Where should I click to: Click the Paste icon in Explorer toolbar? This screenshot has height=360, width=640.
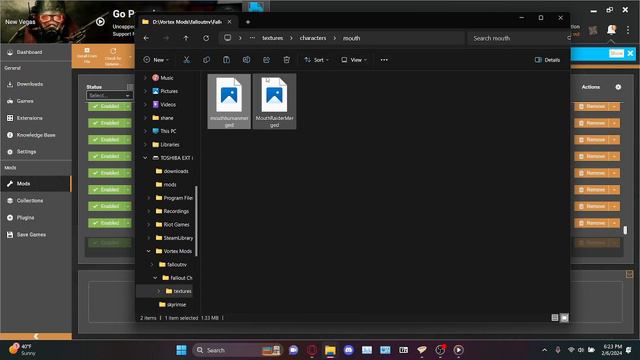[227, 60]
